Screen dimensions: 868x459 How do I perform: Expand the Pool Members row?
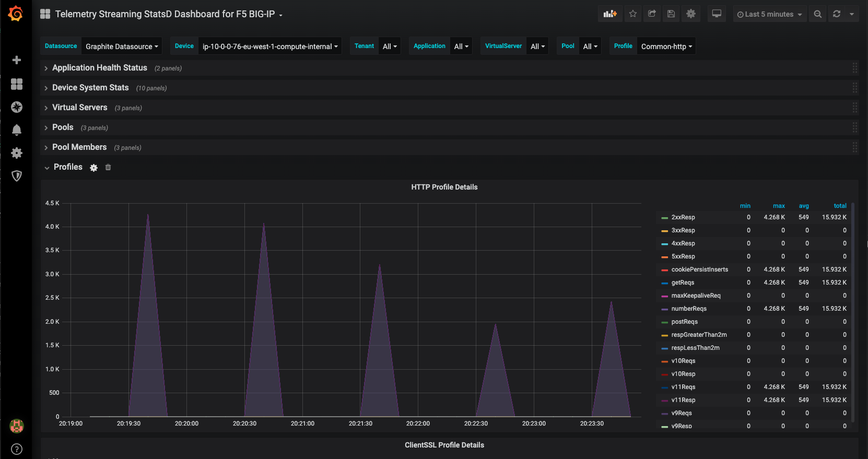click(79, 147)
